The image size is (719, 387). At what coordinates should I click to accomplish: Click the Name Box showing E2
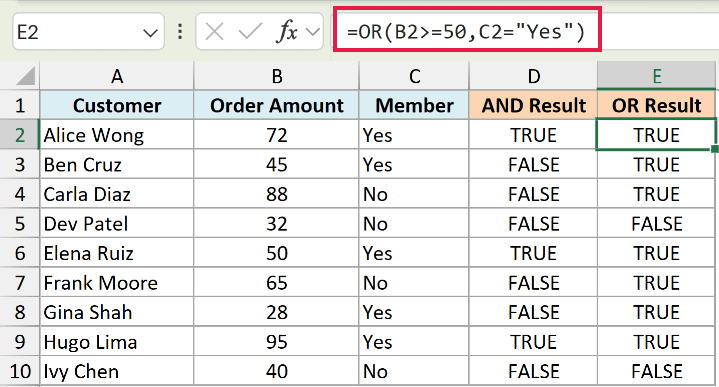coord(88,32)
